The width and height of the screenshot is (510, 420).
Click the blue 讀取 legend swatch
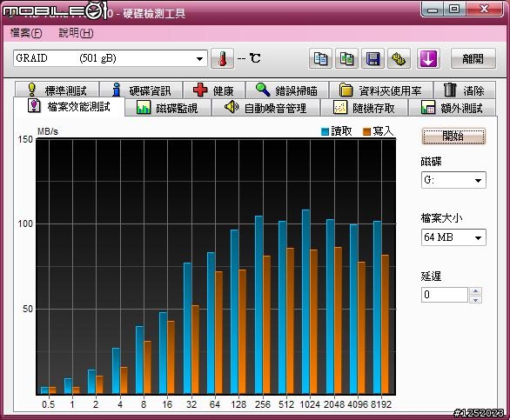pyautogui.click(x=325, y=131)
